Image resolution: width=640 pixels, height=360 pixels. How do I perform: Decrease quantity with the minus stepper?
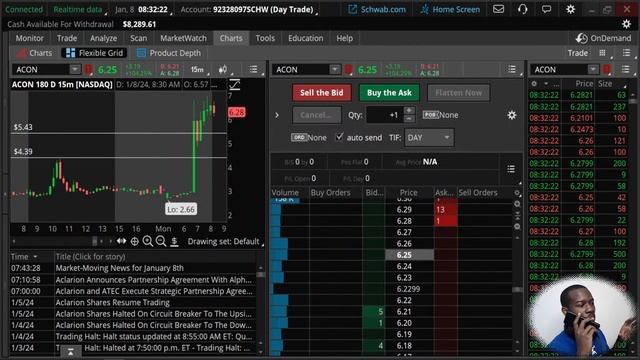409,119
